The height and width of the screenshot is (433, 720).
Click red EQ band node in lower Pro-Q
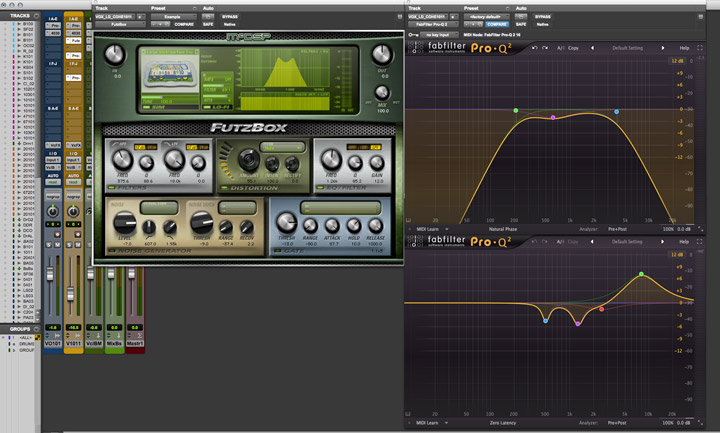[x=602, y=309]
